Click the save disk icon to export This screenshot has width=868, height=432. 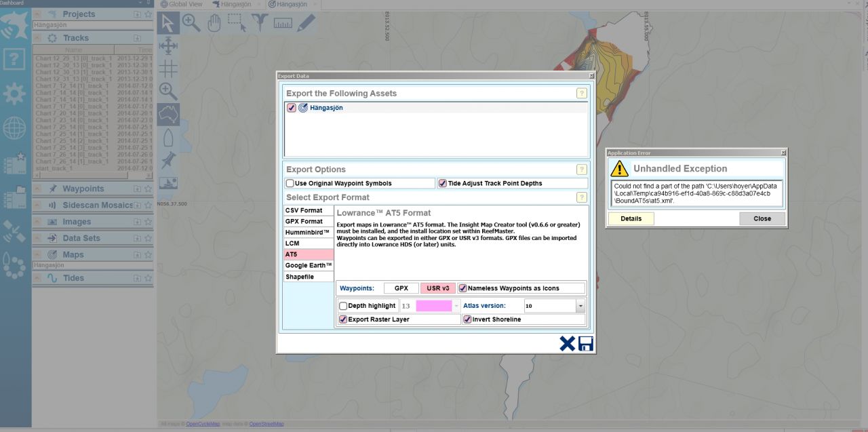[586, 344]
